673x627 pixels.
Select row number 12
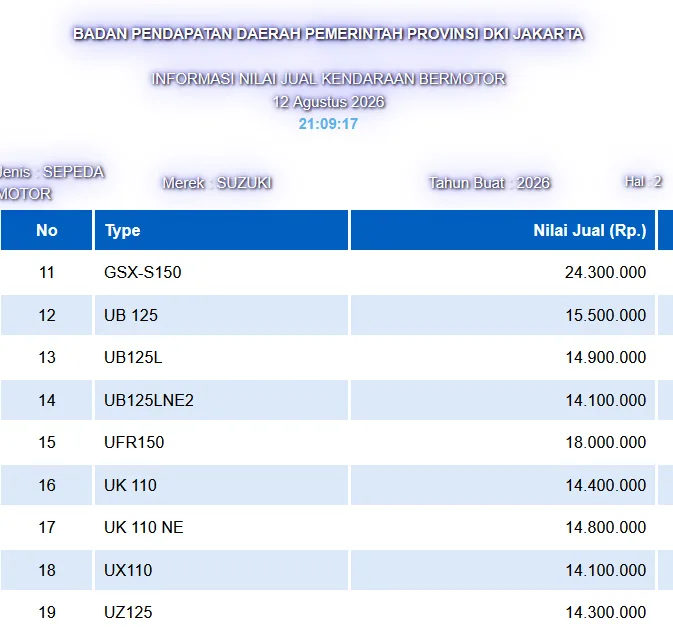46,315
